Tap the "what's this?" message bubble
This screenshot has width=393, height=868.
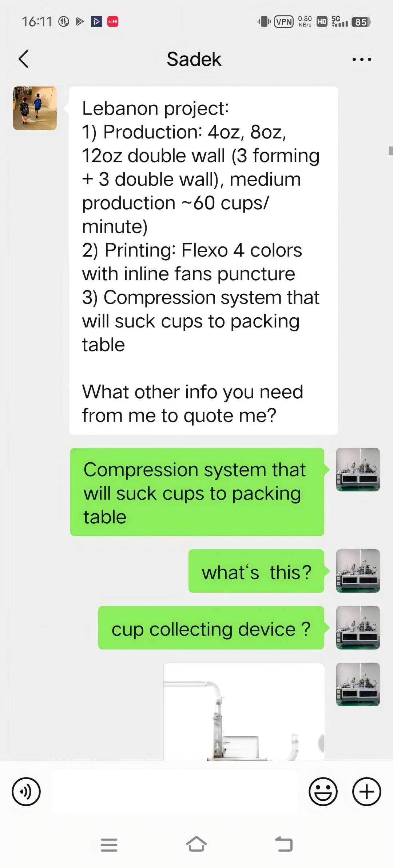coord(256,571)
